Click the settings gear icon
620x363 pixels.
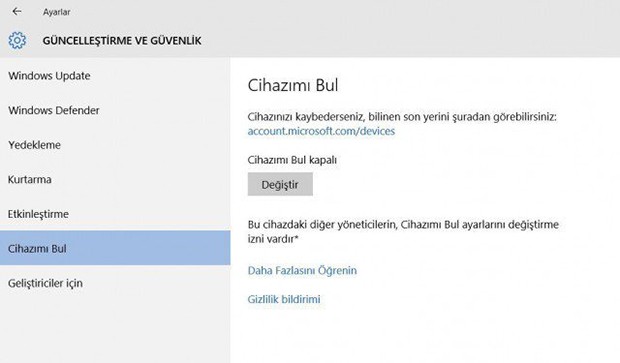17,40
